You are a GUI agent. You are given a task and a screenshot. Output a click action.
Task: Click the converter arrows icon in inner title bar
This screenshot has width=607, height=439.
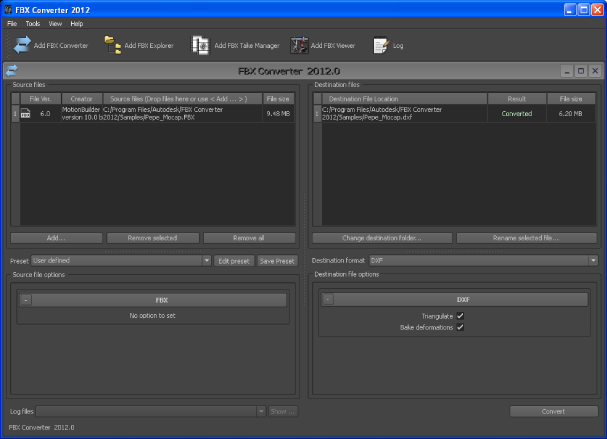[x=12, y=71]
